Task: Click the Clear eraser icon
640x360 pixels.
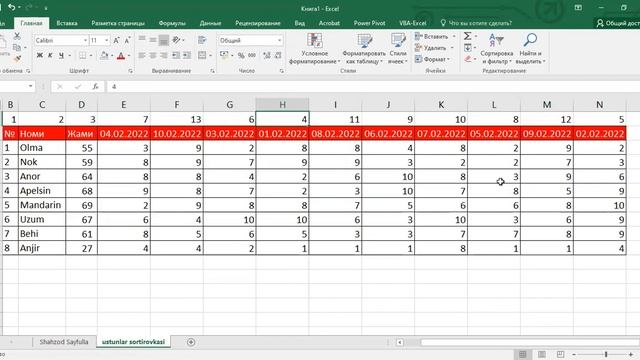Action: (468, 59)
